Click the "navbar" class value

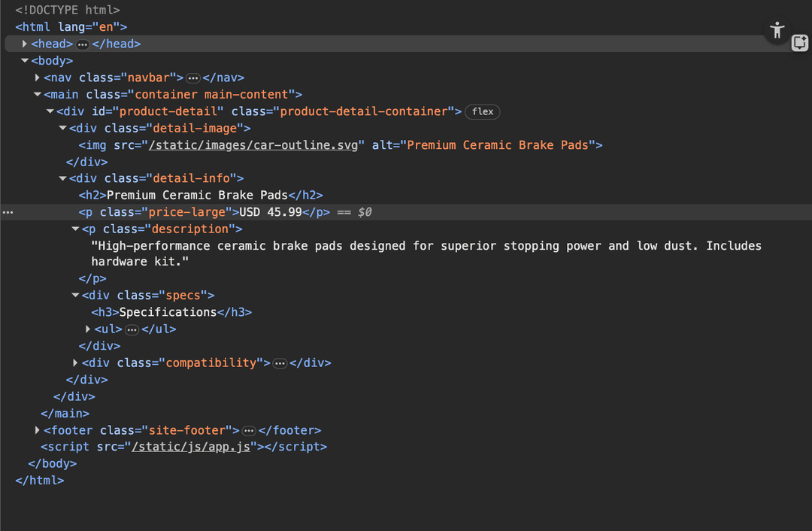(149, 77)
